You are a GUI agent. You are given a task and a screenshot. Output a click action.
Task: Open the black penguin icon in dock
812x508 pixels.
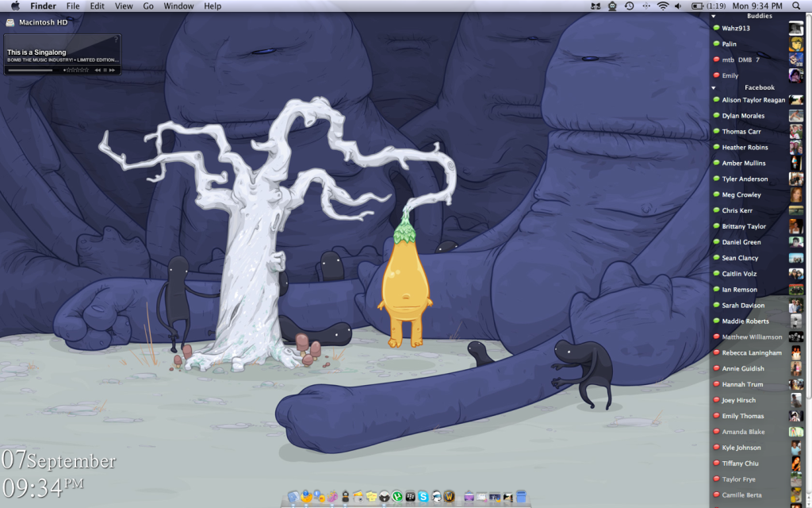(346, 496)
